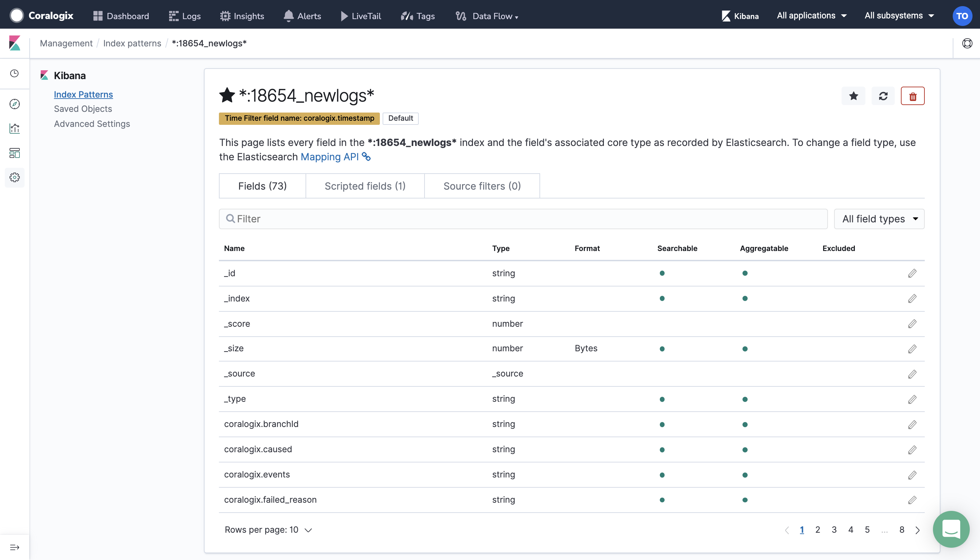Focus the fields Filter search box

523,219
